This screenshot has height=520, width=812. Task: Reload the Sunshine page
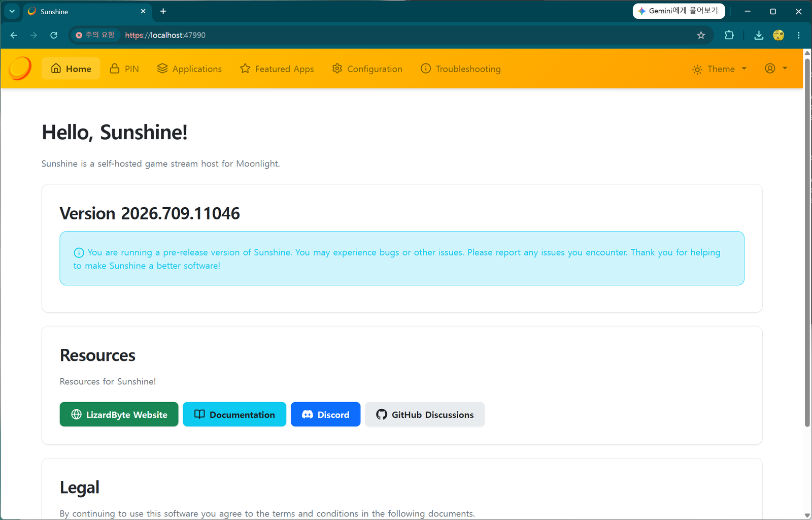54,35
